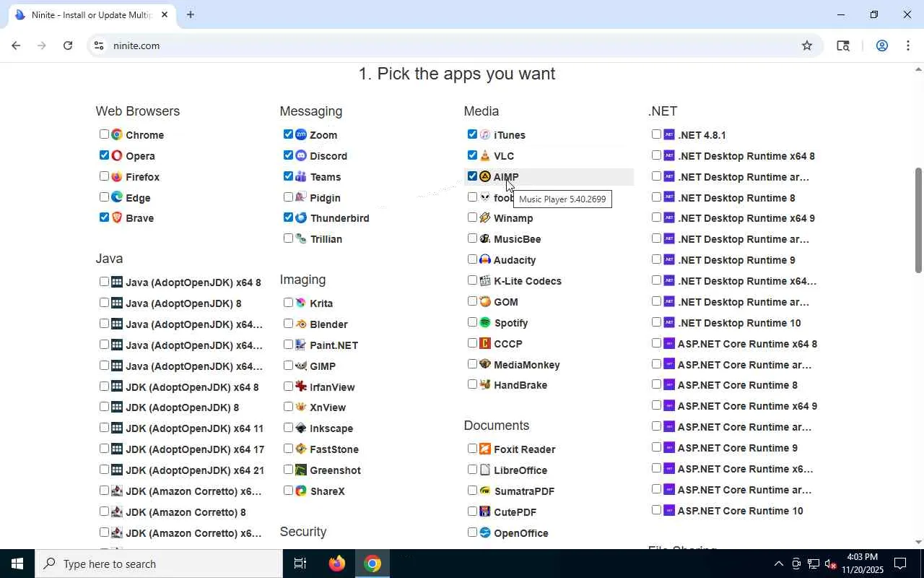Click the Paint.NET label
Viewport: 924px width, 578px height.
[x=334, y=345]
